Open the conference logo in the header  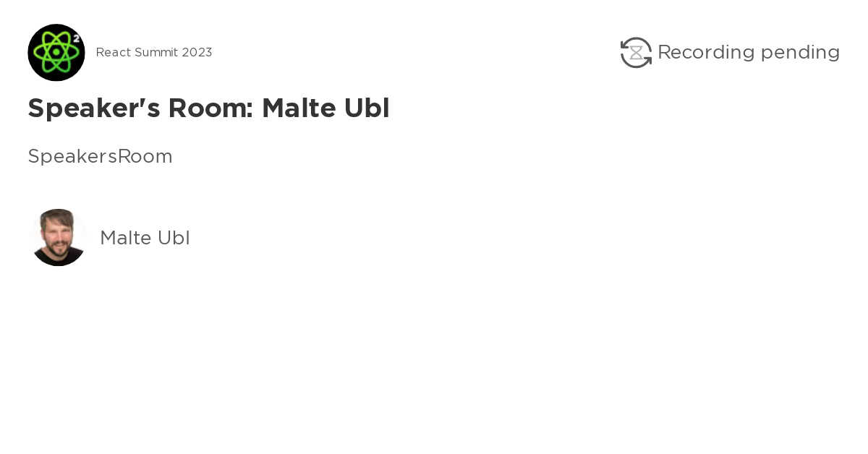(56, 52)
